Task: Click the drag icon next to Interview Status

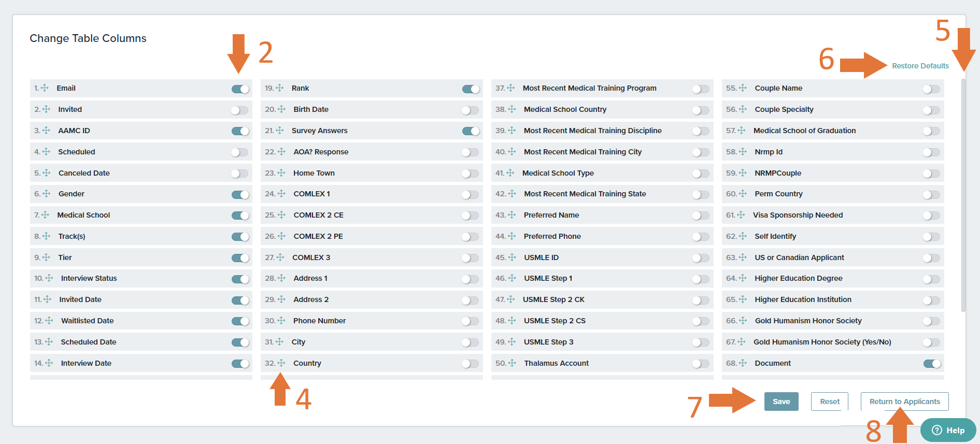Action: (x=49, y=278)
